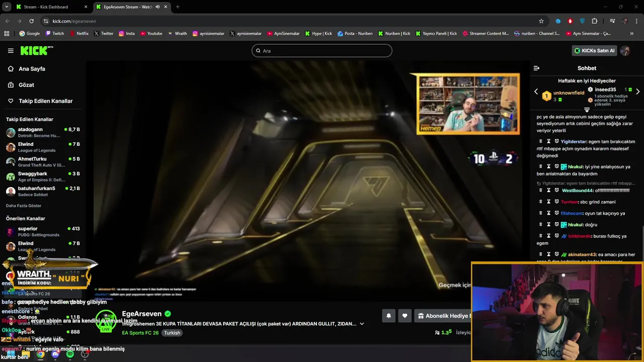Show more bookmarks overflow chevron

tap(631, 34)
